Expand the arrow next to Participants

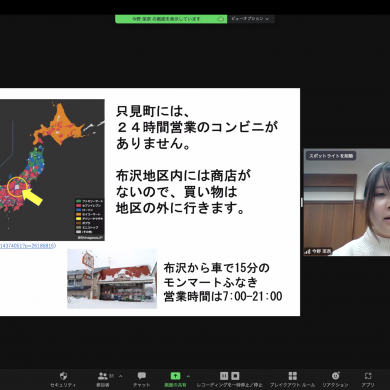(121, 376)
